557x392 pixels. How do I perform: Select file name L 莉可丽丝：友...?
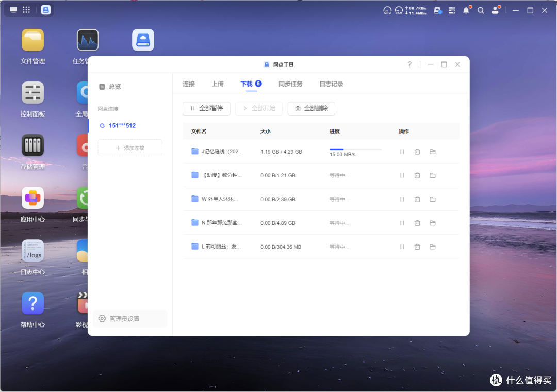[221, 247]
